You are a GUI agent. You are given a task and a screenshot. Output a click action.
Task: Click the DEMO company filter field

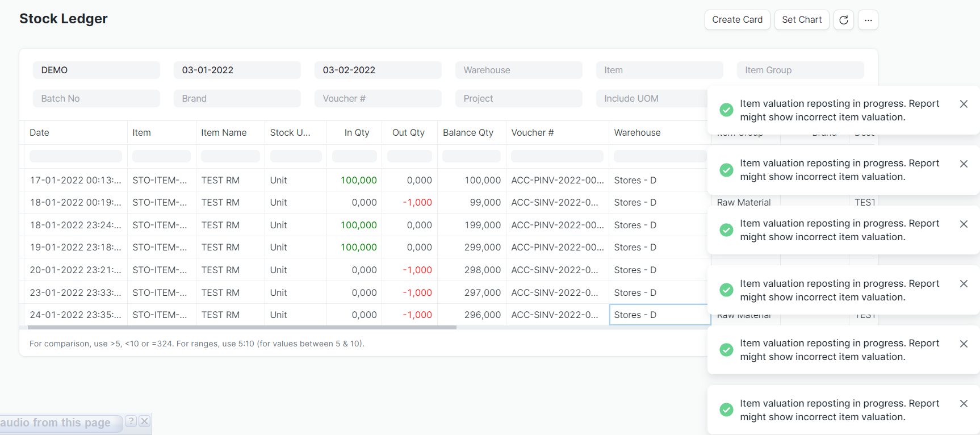click(x=96, y=70)
